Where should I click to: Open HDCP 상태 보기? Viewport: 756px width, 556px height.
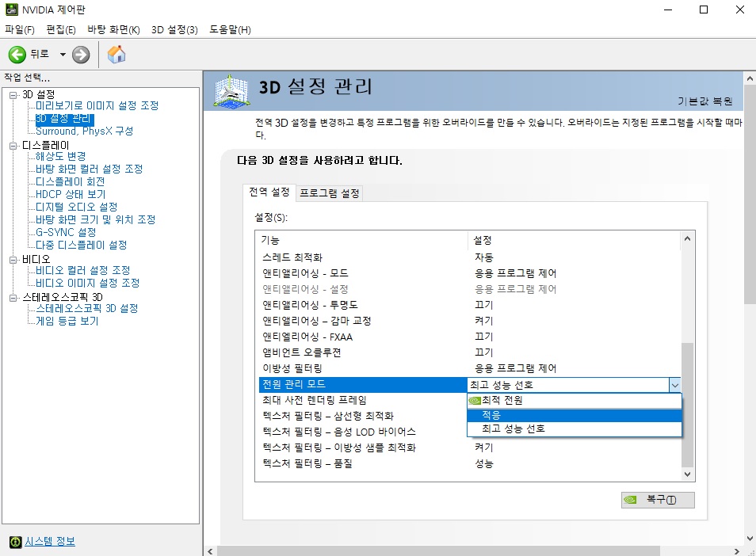point(71,194)
